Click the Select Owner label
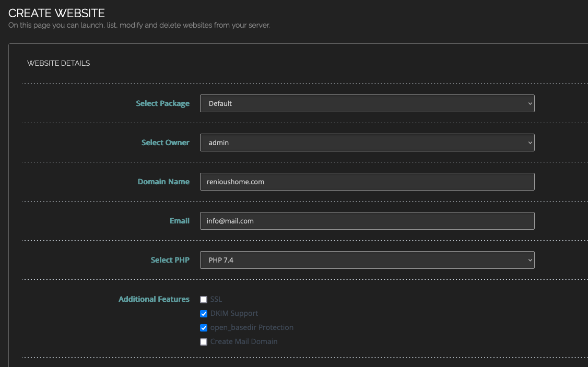 coord(166,143)
